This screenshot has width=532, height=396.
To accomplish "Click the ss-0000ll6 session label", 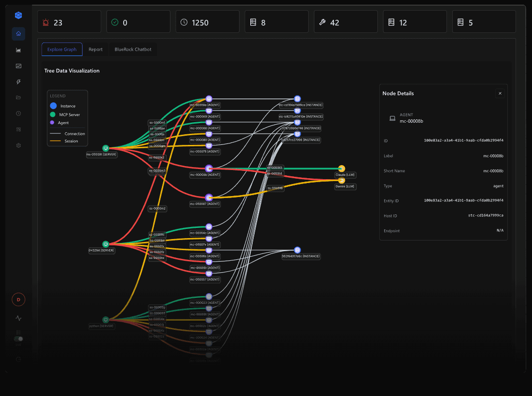I will point(275,188).
